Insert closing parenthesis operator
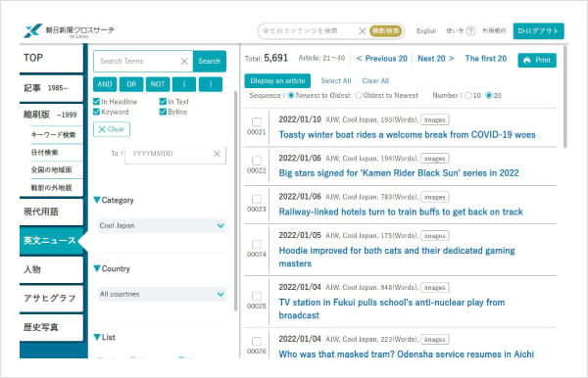The height and width of the screenshot is (378, 588). pos(211,84)
